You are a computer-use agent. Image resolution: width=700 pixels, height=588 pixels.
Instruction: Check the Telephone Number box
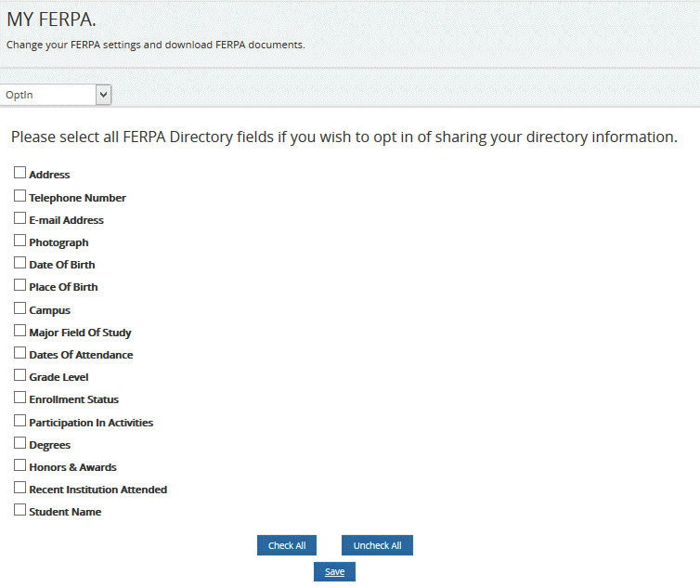19,196
